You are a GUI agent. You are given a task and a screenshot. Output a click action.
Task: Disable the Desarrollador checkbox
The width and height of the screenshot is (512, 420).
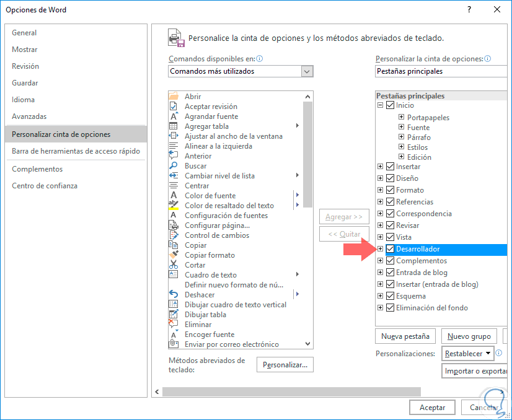click(390, 249)
